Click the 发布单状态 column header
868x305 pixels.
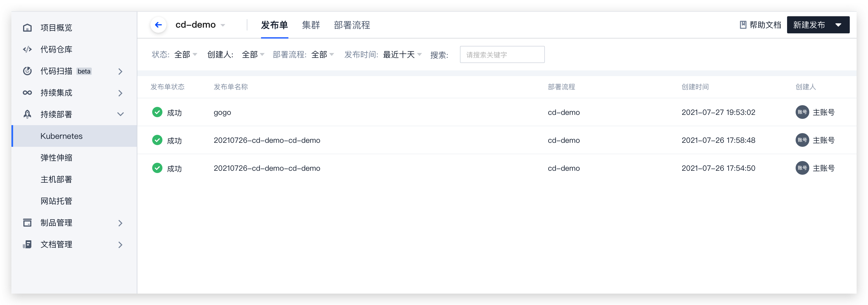168,87
